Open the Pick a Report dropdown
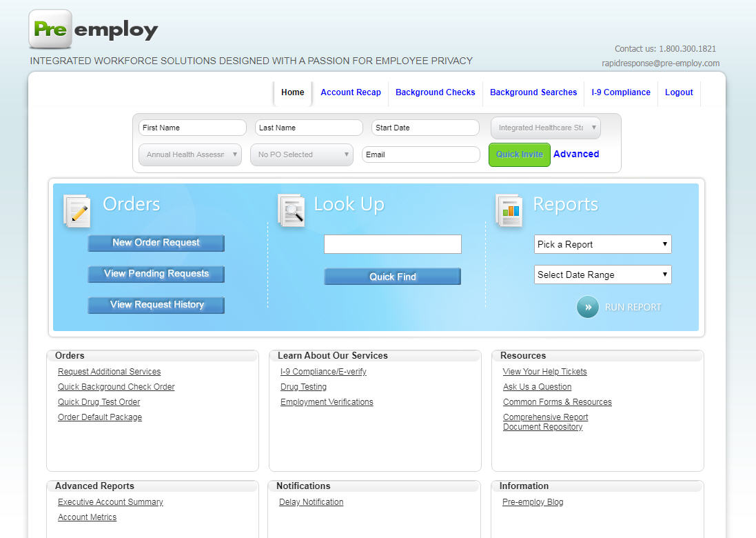756x538 pixels. pyautogui.click(x=602, y=244)
